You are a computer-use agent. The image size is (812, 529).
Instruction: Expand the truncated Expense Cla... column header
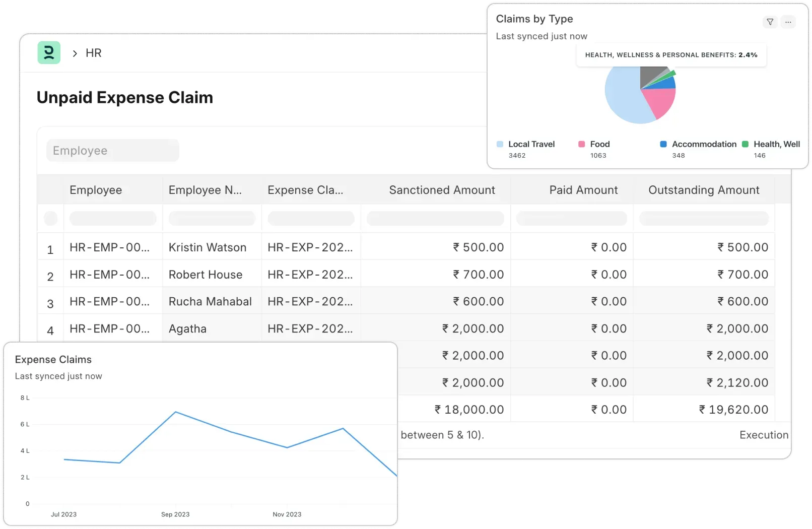(305, 190)
